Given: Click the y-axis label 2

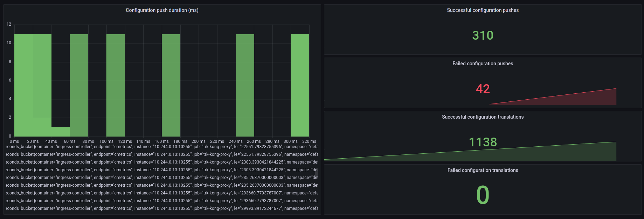Looking at the screenshot, I should (10, 118).
